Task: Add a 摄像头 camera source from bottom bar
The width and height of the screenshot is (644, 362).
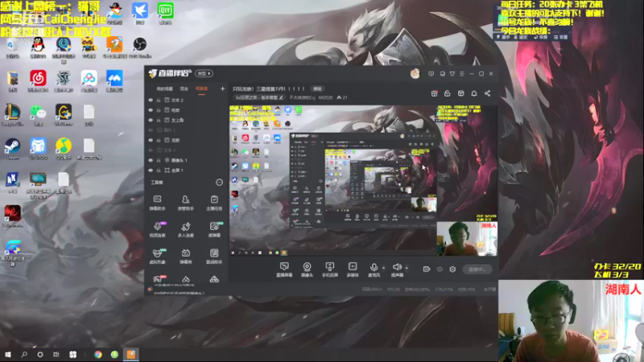Action: click(x=307, y=269)
